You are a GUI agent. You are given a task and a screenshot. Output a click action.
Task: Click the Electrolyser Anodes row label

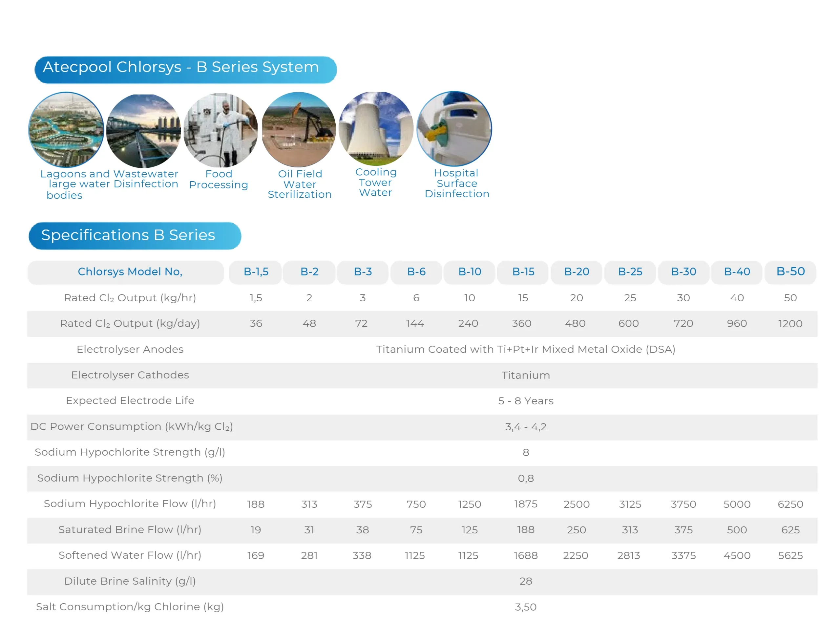tap(130, 349)
